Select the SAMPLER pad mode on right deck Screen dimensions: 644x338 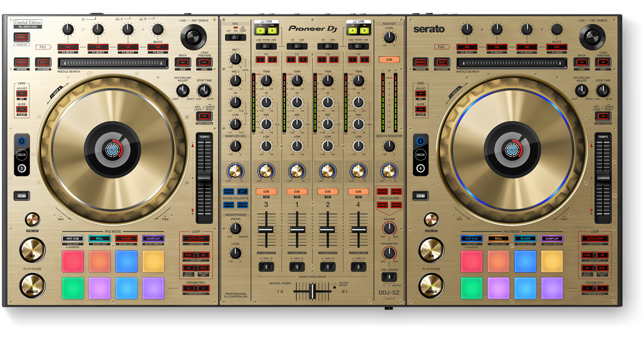[552, 238]
